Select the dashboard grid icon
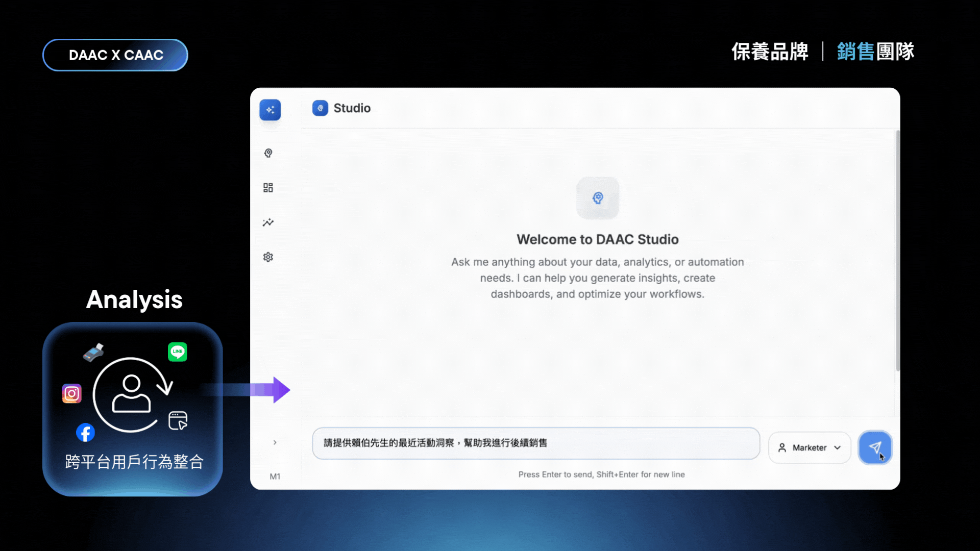The image size is (980, 551). tap(268, 187)
